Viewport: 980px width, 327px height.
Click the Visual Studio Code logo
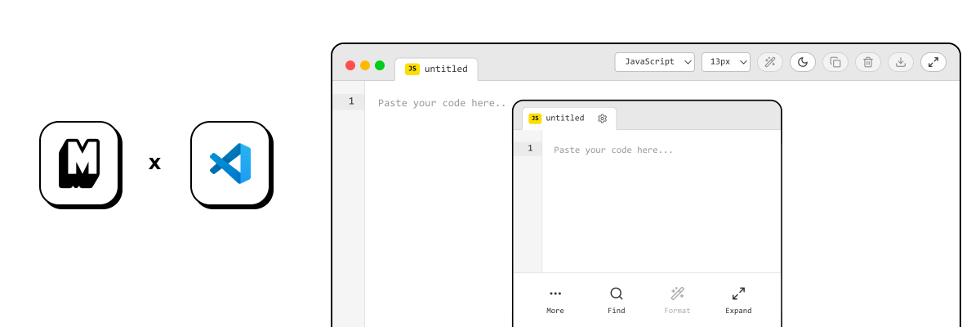click(231, 163)
